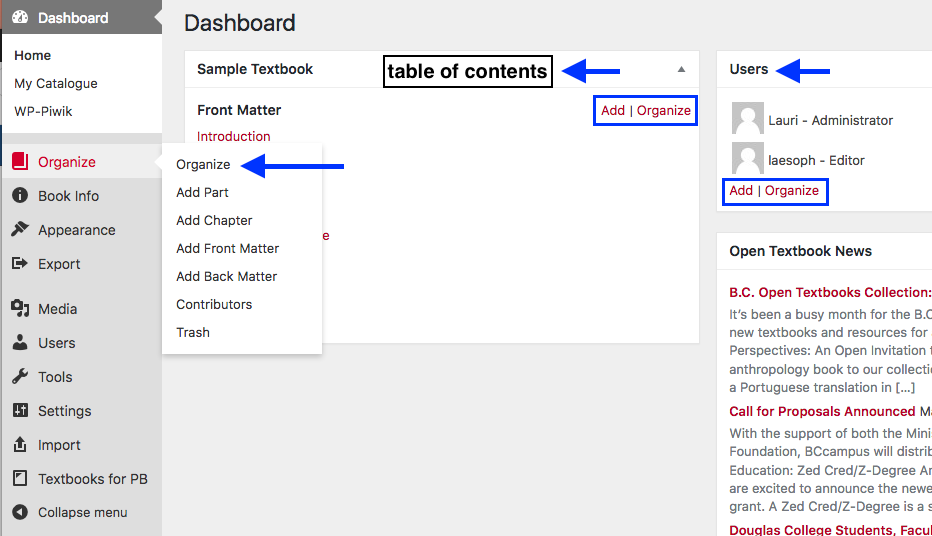Click the Tools wrench icon
Screen dimensions: 932x536
pos(20,376)
